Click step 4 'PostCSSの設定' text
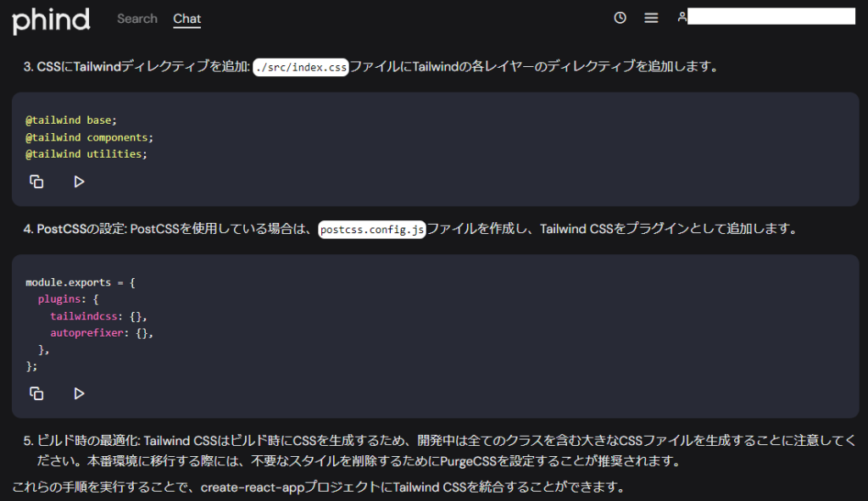The height and width of the screenshot is (501, 868). (82, 229)
